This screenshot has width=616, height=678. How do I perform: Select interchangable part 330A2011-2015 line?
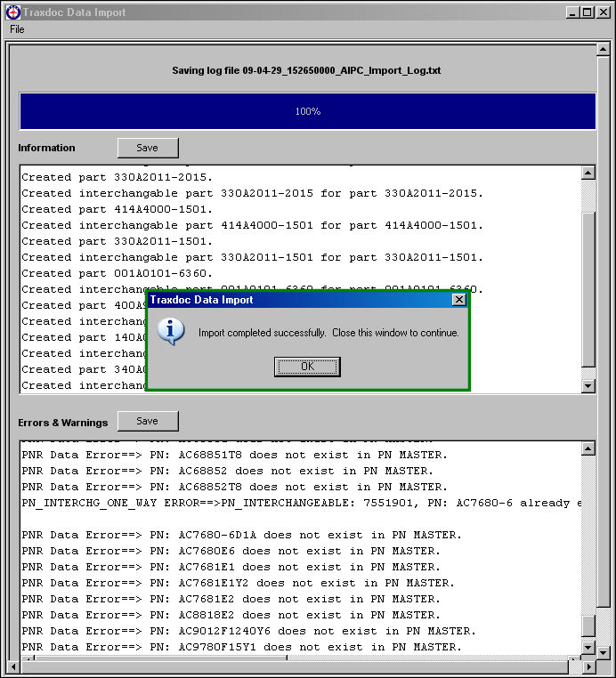(x=253, y=193)
